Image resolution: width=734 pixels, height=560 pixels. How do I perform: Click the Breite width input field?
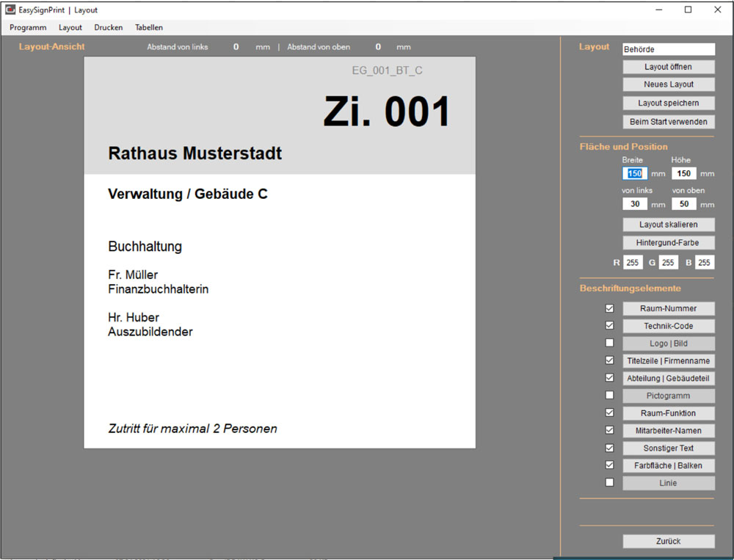click(634, 174)
